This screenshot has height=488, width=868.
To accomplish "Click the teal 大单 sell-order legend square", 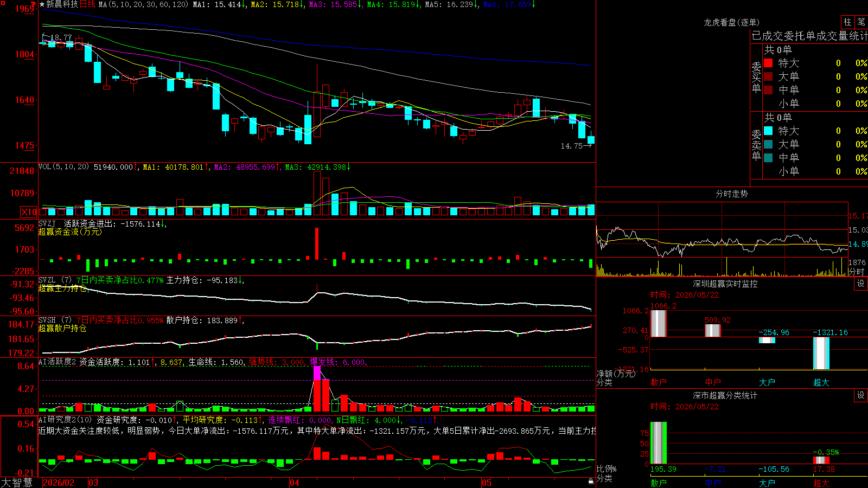I will coord(768,144).
